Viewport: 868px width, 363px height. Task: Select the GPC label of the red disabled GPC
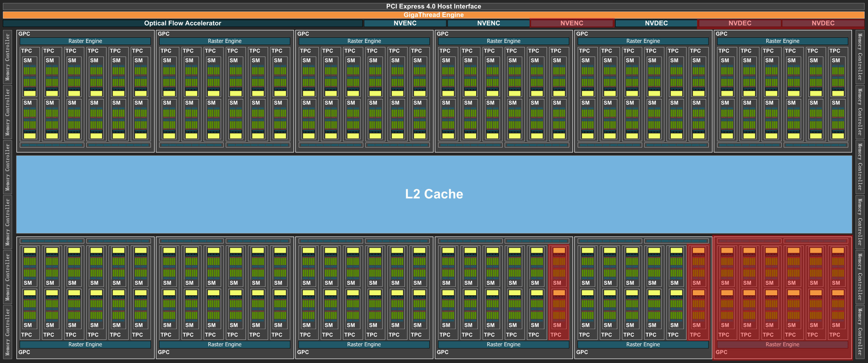(x=721, y=352)
